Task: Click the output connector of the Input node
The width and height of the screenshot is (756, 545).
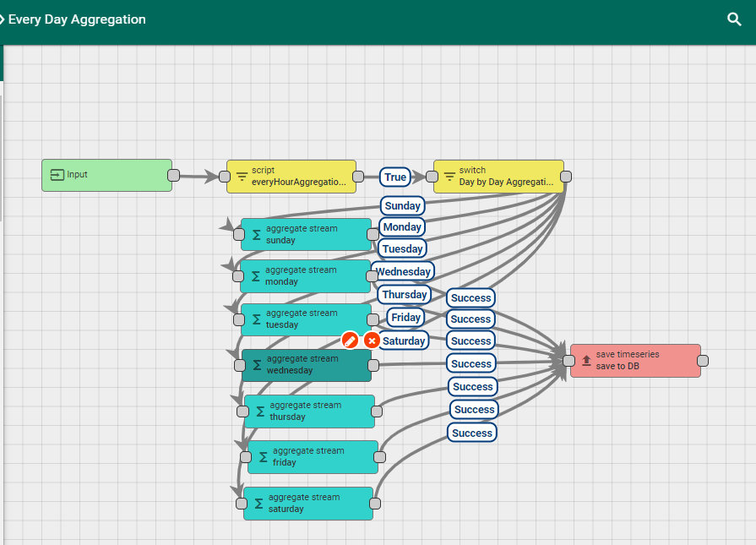Action: click(173, 175)
